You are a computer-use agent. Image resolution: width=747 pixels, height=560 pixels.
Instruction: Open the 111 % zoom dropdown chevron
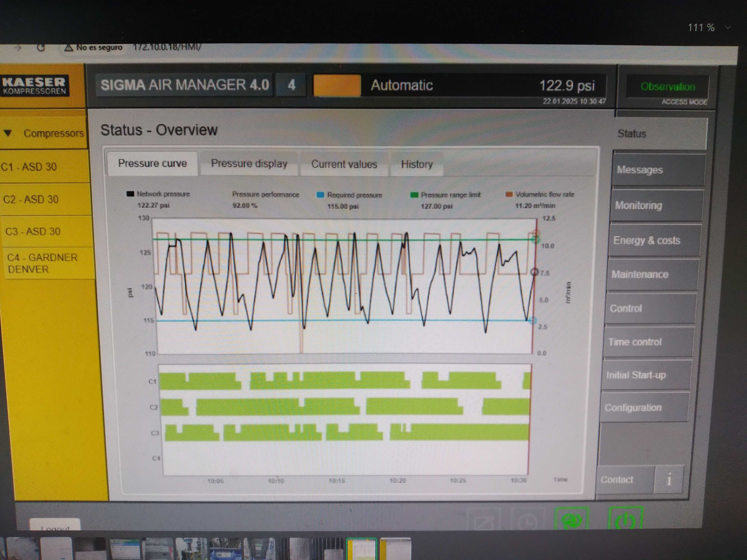tap(728, 28)
